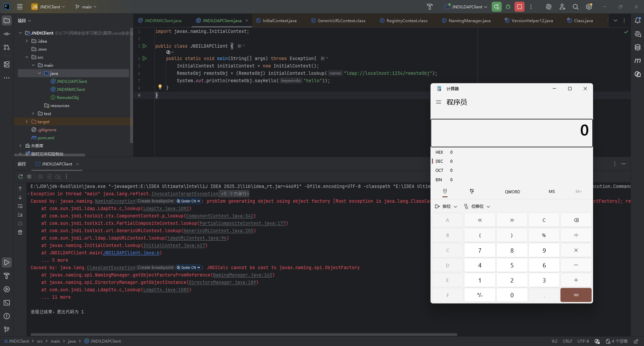Rerun JNDILDAPClient with green rerun button
644x346 pixels.
(497, 7)
